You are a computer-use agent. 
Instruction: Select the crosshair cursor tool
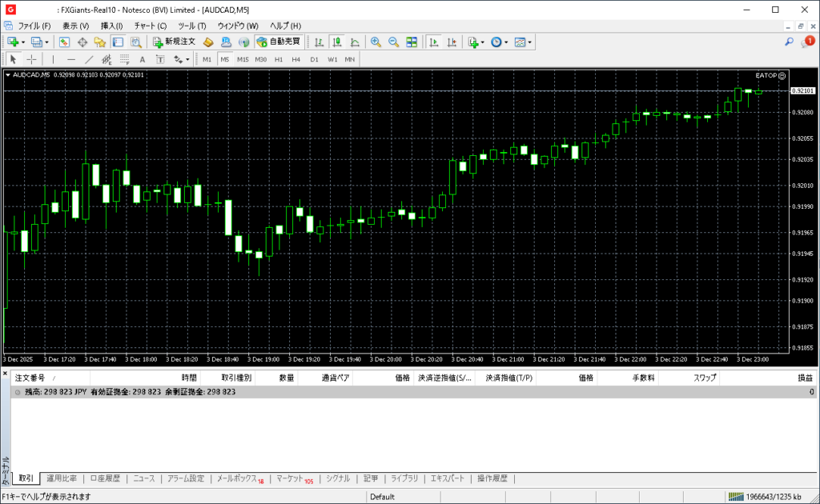(32, 59)
